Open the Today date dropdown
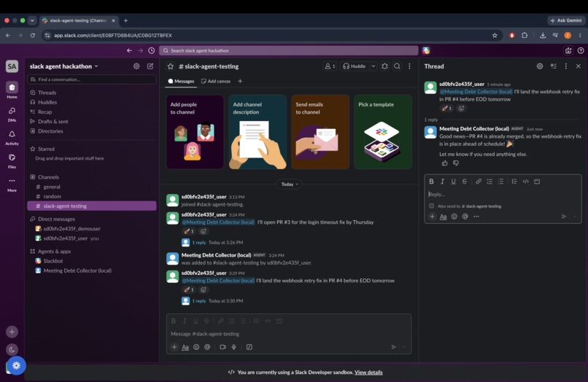This screenshot has width=588, height=382. [290, 184]
